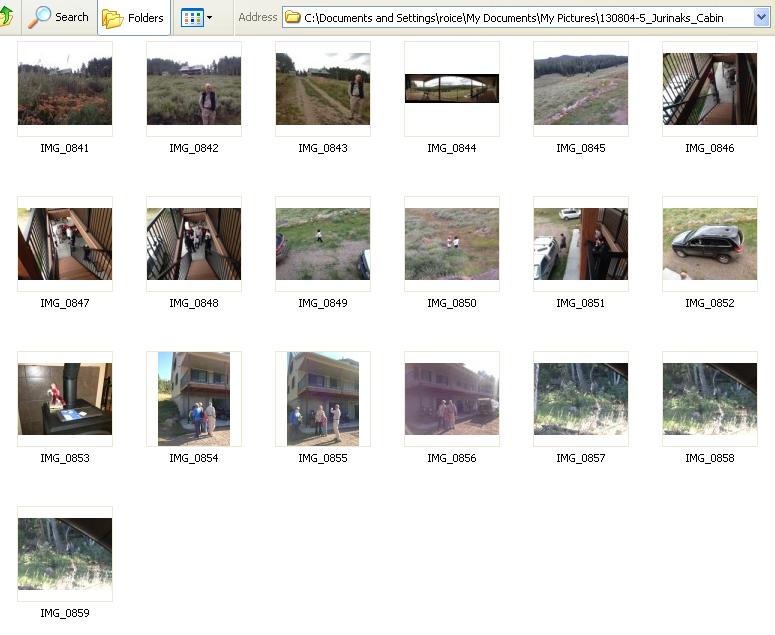Viewport: 775px width, 635px height.
Task: Click the file name label IMG_0854
Action: 194,458
